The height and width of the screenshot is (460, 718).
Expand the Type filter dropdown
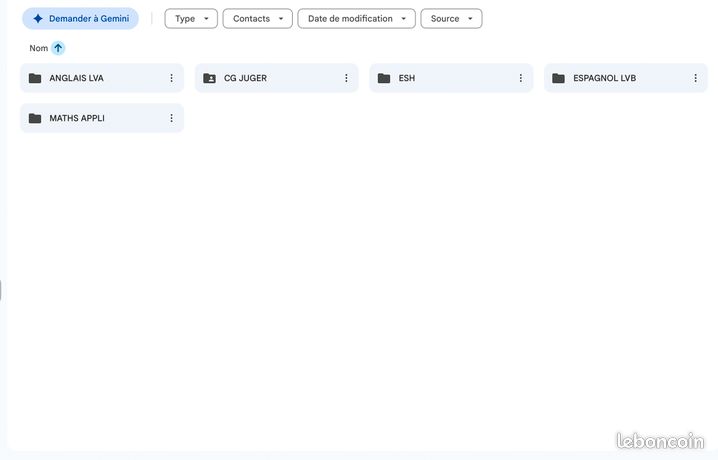point(191,19)
